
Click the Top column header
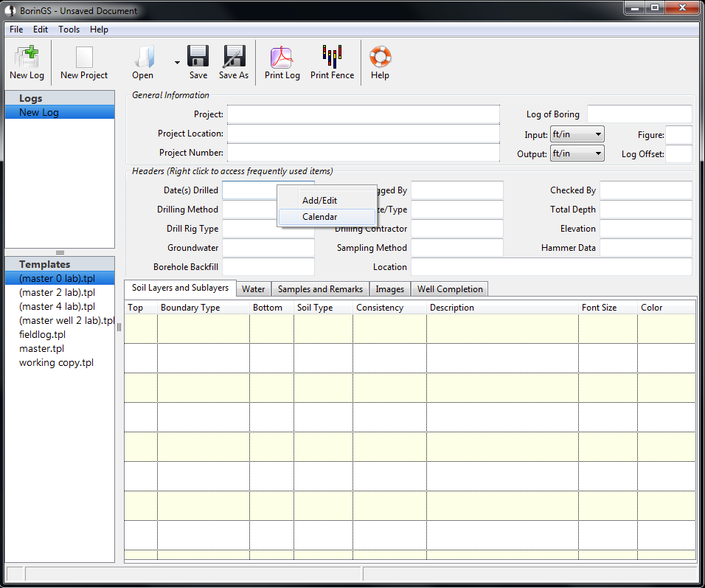pyautogui.click(x=141, y=307)
